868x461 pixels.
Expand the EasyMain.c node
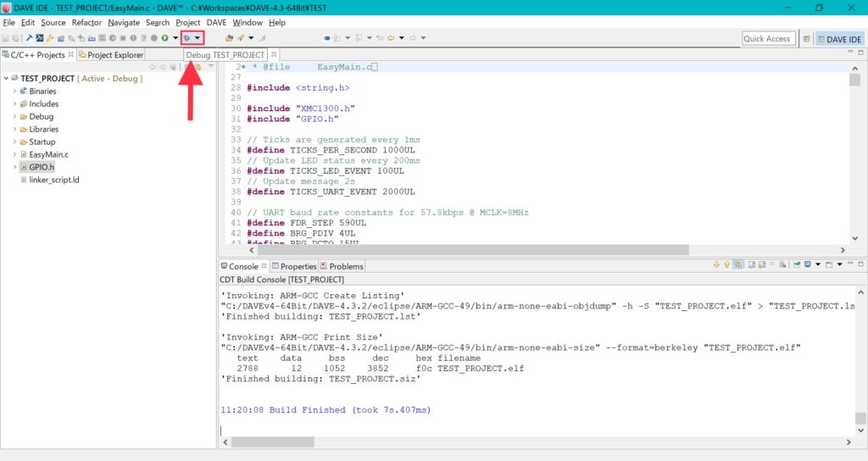[x=14, y=154]
